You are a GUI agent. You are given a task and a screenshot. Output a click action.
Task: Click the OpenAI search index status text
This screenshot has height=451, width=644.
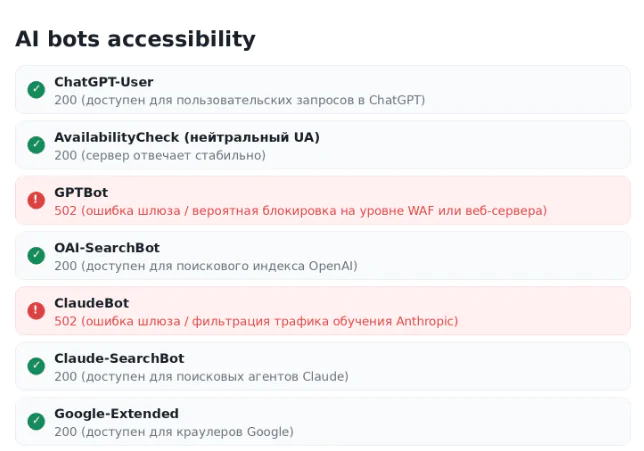(x=206, y=266)
